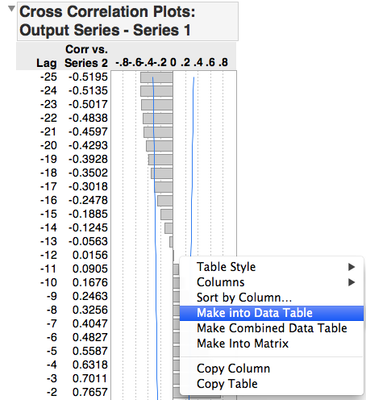Expand the Table Style submenu arrow
This screenshot has width=366, height=400.
click(x=351, y=267)
